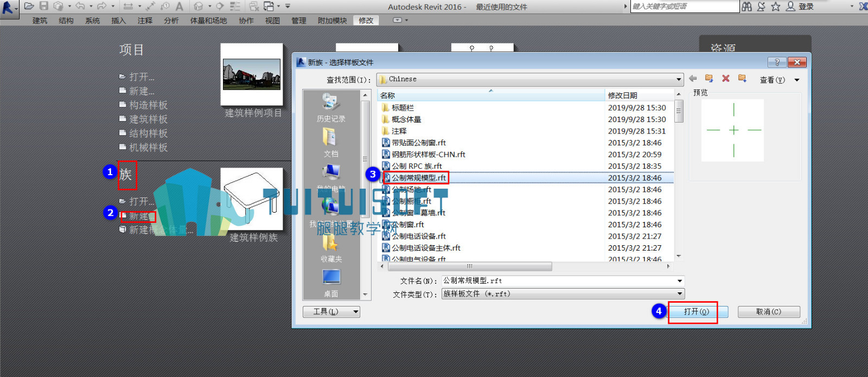Switch to the 注释 ribbon tab
Screen dimensions: 868x377
tap(145, 21)
